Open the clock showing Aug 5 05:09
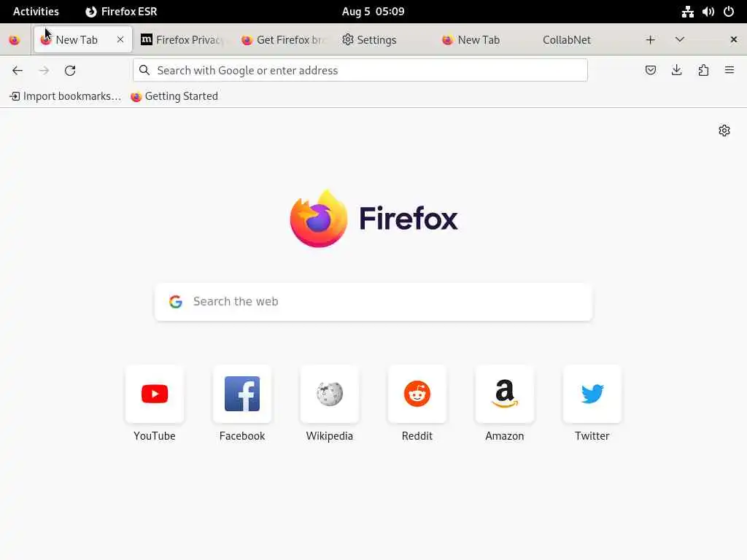This screenshot has width=747, height=560. coord(373,12)
